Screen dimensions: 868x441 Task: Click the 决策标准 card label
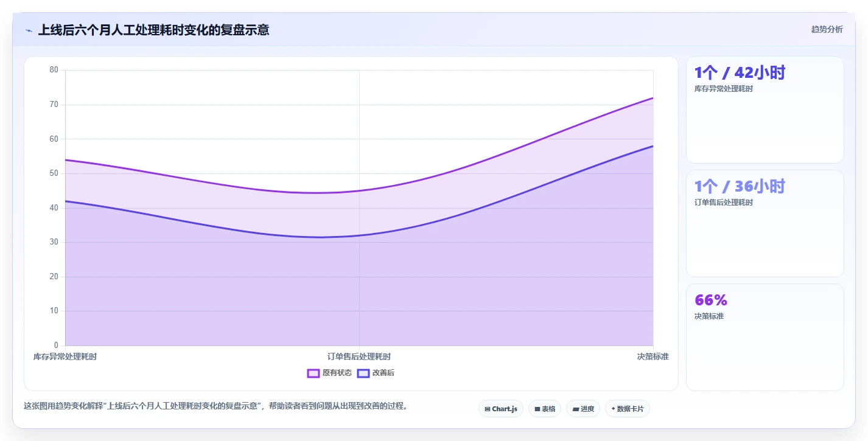coord(709,316)
